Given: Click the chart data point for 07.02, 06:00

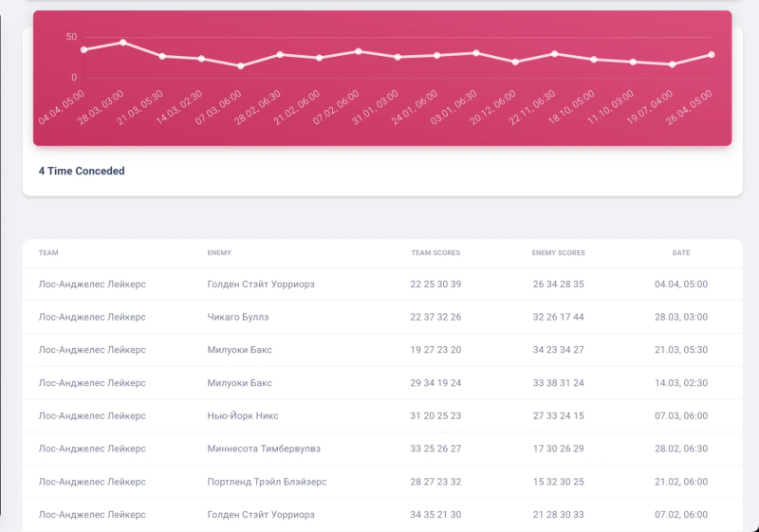Looking at the screenshot, I should tap(358, 51).
